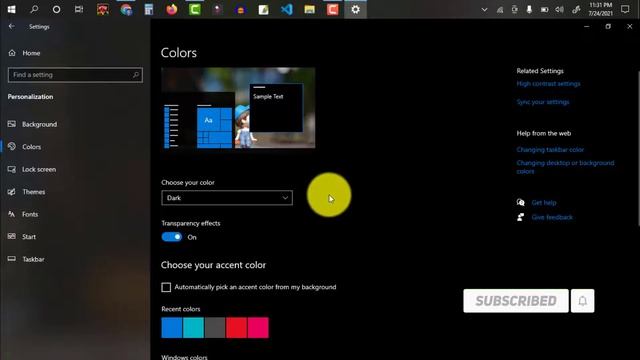Open the Windows Start menu
This screenshot has height=360, width=640.
point(11,9)
